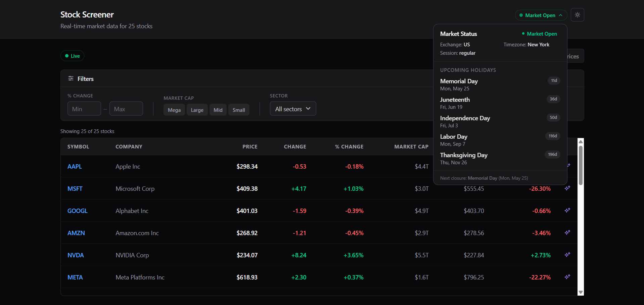This screenshot has height=305, width=644.
Task: Collapse the Market Open status dropdown
Action: 541,15
